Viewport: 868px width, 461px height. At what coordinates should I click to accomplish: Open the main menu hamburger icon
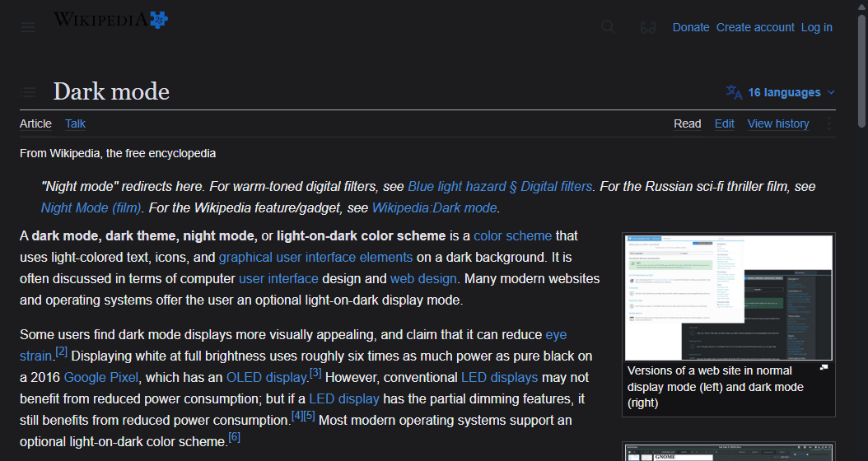(x=28, y=27)
